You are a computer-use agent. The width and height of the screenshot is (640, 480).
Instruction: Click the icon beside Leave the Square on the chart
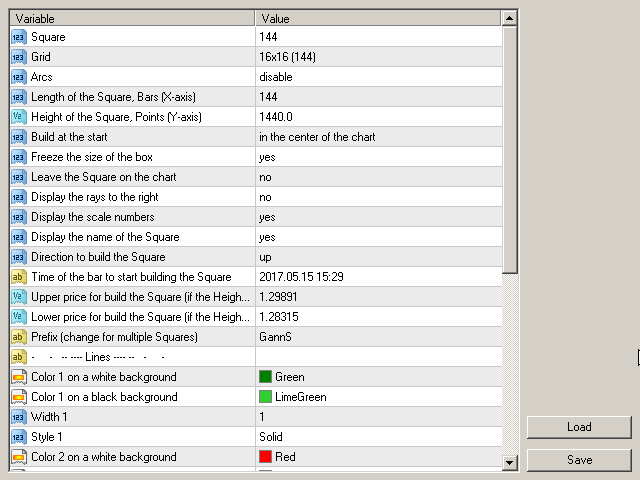(x=19, y=177)
